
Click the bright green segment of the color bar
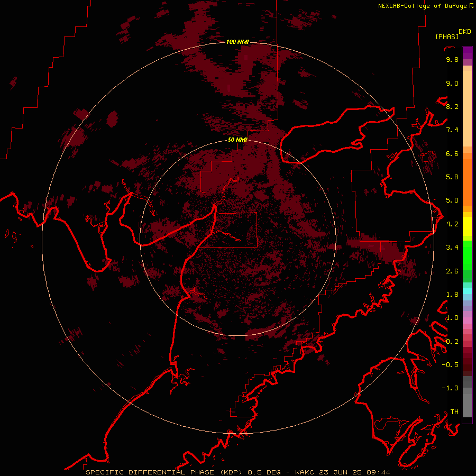(467, 255)
